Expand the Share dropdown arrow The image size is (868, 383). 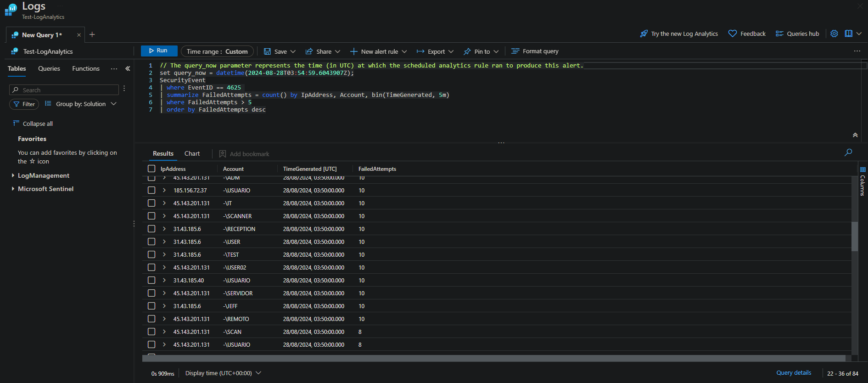(x=337, y=51)
